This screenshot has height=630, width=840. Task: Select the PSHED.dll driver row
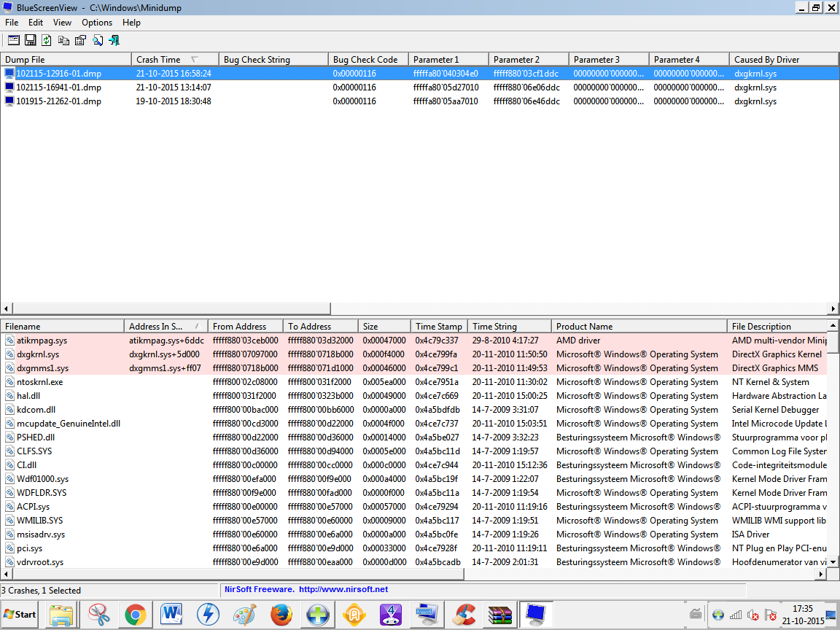coord(413,437)
